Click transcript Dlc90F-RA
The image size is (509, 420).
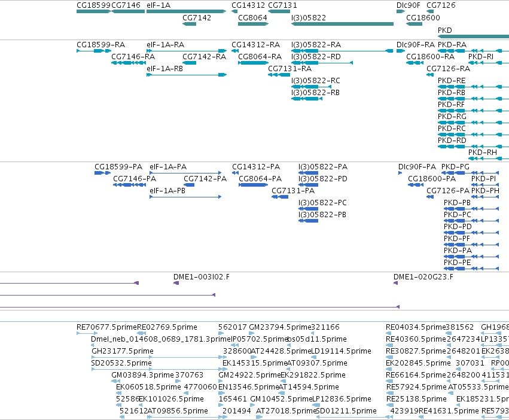tap(416, 44)
